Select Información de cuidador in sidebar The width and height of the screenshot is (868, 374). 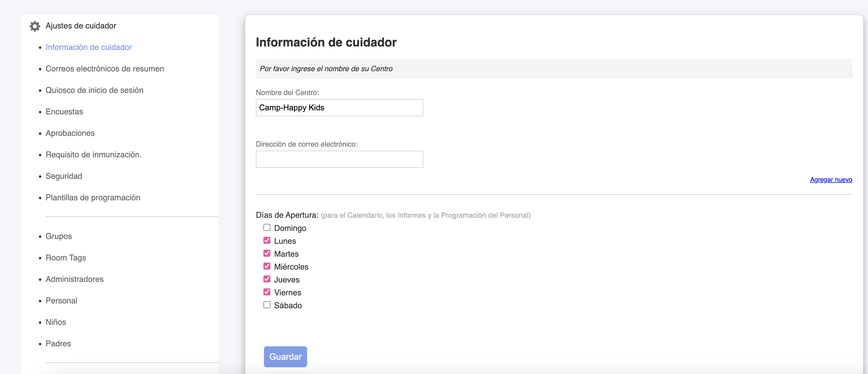click(89, 47)
